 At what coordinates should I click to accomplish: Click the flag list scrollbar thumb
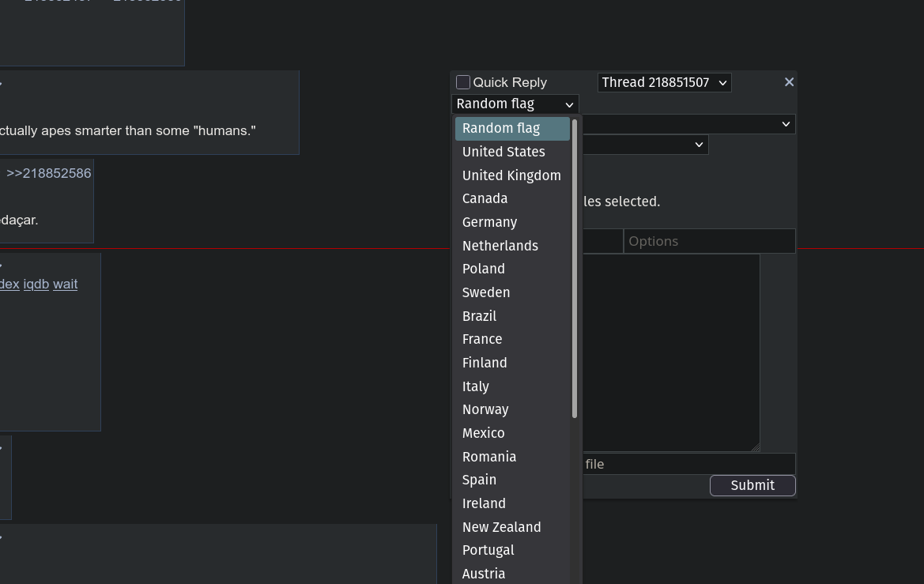(x=575, y=269)
